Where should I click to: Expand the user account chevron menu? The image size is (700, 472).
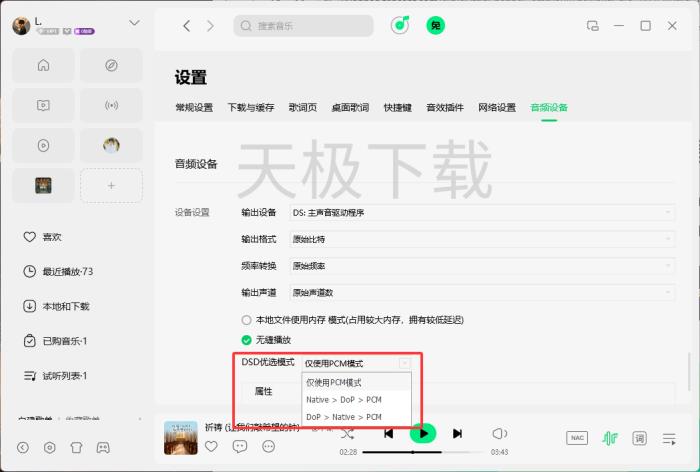[134, 23]
